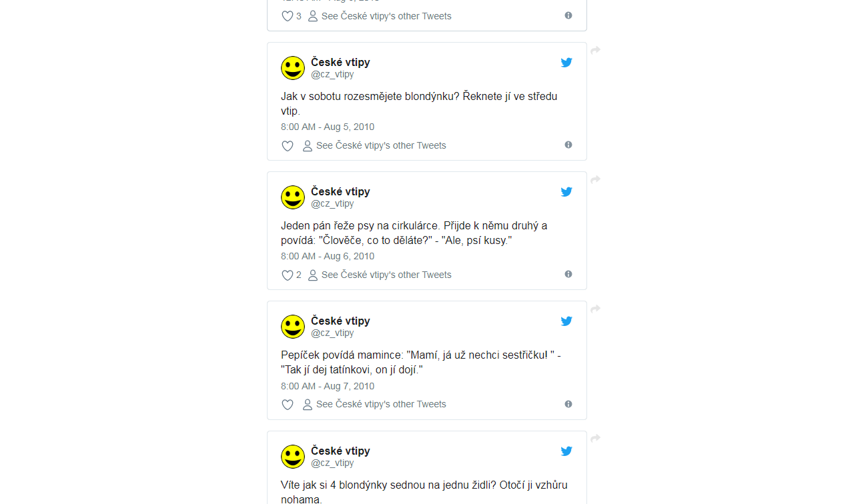854x504 pixels.
Task: Click the Twitter bird icon on Aug 7 tweet
Action: [x=566, y=321]
